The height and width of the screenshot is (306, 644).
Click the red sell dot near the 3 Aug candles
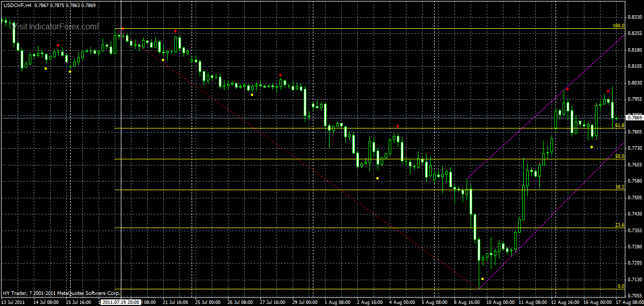(398, 126)
